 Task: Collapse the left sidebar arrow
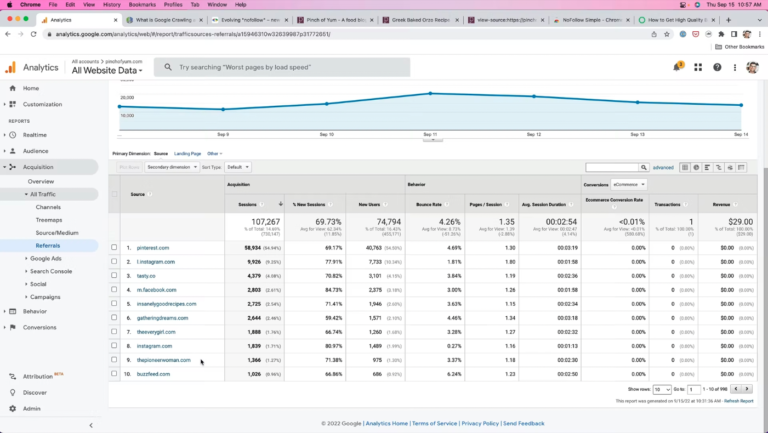point(91,425)
